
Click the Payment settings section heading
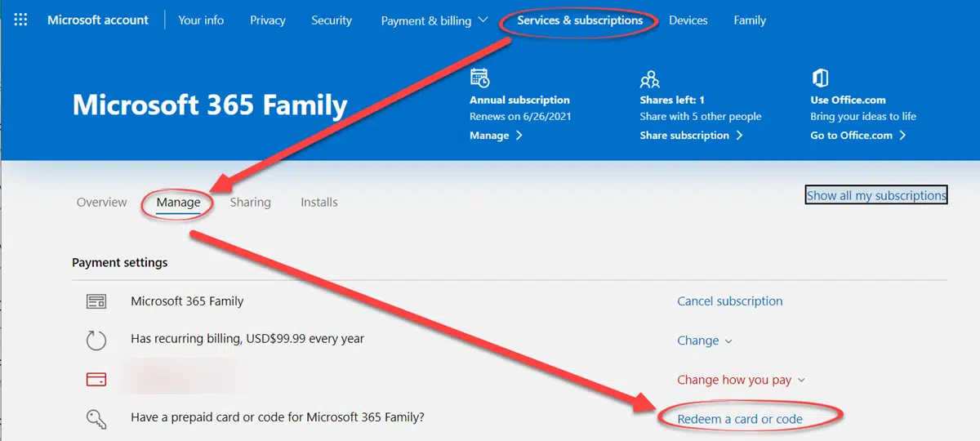(x=120, y=263)
